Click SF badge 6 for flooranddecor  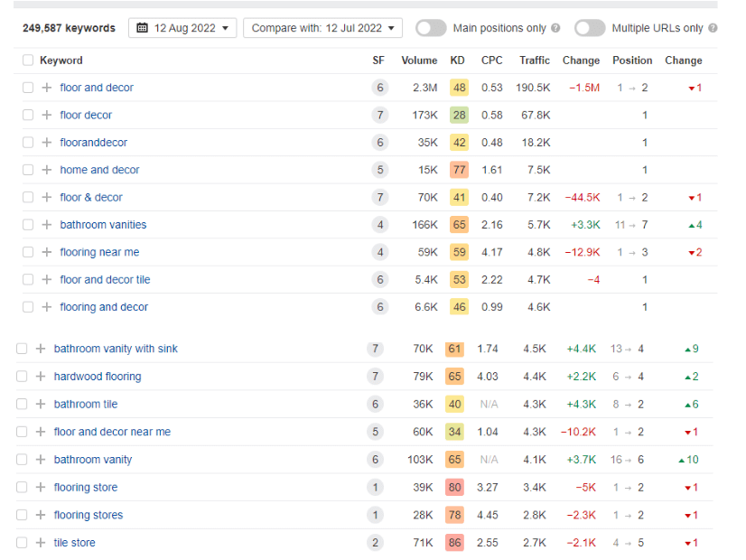pos(380,143)
